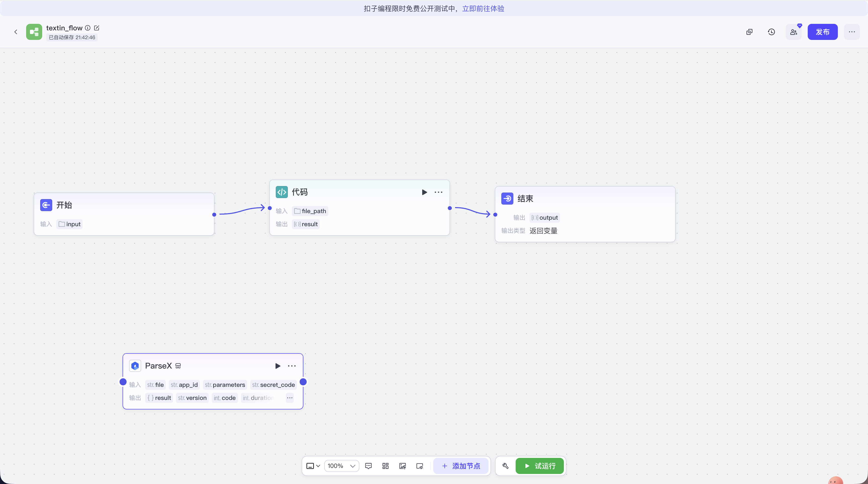Run the 代码 node with play icon
The width and height of the screenshot is (868, 484).
pos(424,192)
